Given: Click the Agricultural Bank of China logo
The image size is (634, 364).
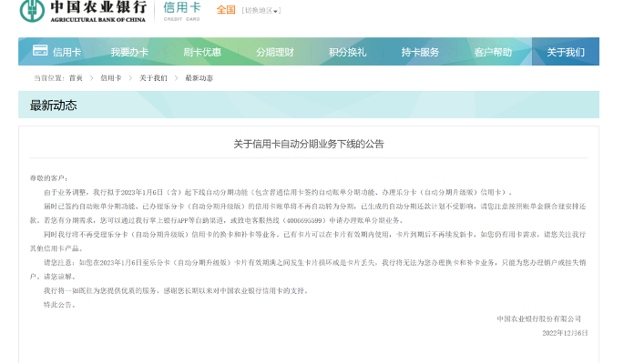Looking at the screenshot, I should coord(84,11).
